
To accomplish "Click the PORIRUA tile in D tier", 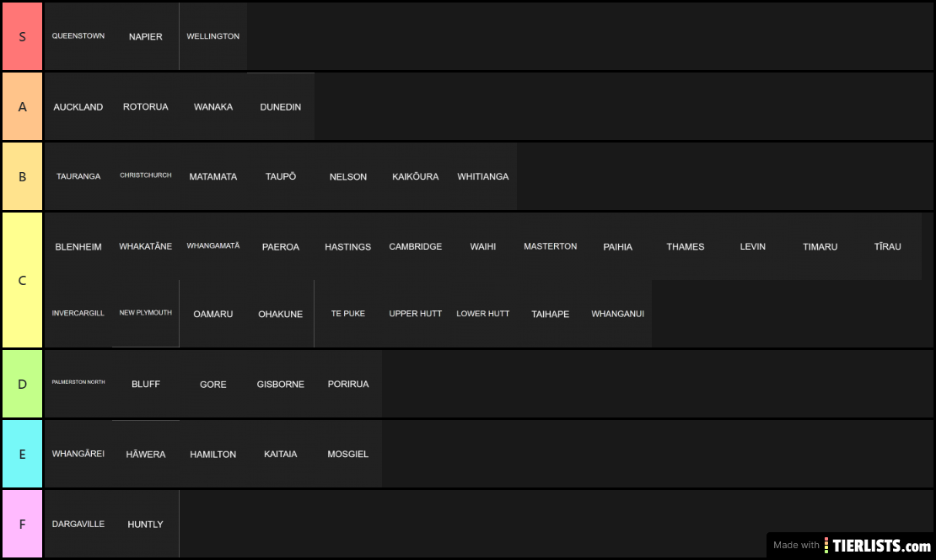I will pos(348,384).
